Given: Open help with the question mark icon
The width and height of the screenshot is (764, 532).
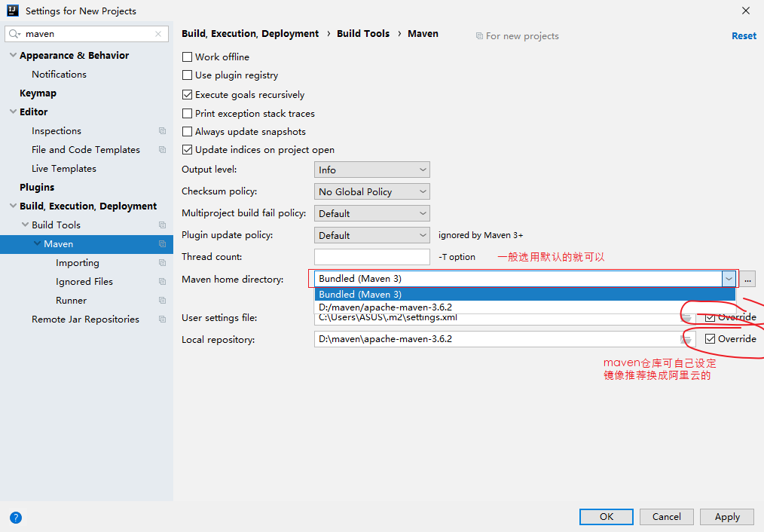Looking at the screenshot, I should (16, 518).
